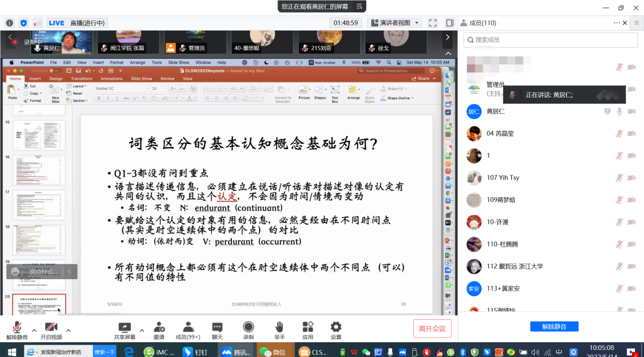Click the meeting info icon

(9, 23)
